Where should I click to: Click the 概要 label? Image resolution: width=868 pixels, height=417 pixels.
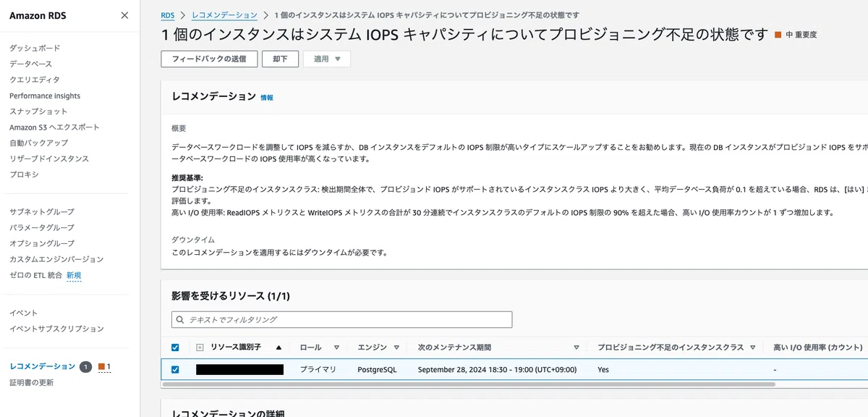(x=179, y=127)
